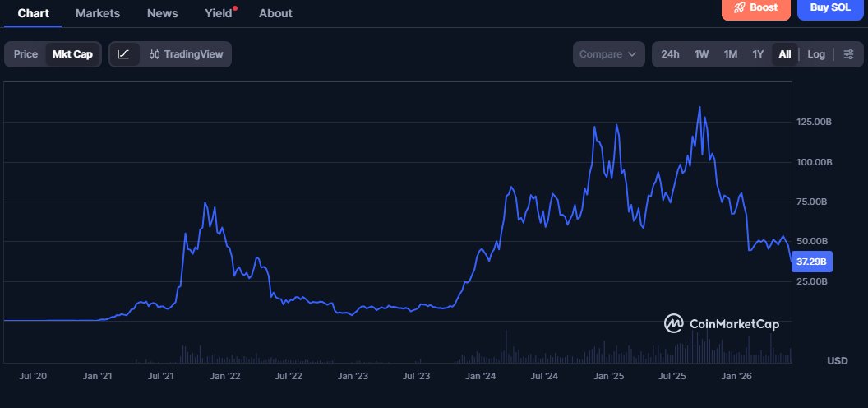Click the Jan '23 date label
Viewport: 868px width, 408px height.
click(353, 377)
